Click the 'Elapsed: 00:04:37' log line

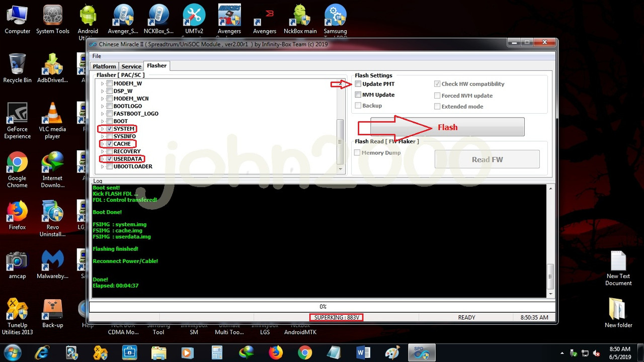point(116,286)
